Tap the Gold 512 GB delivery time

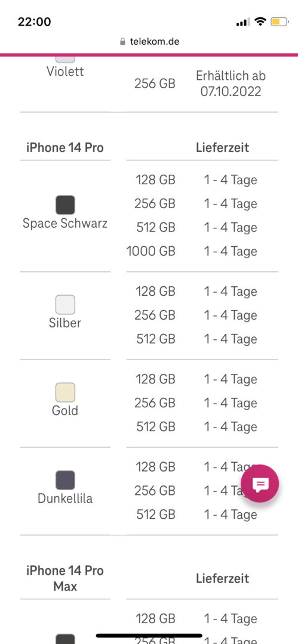click(231, 427)
